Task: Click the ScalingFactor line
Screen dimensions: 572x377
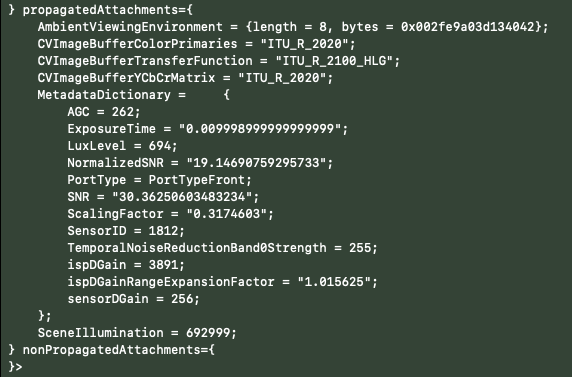Action: tap(170, 213)
